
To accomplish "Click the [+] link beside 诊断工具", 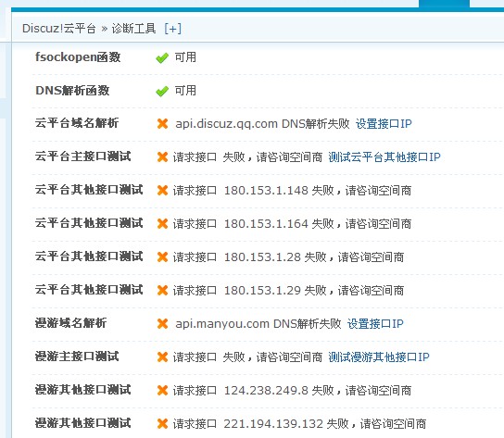I will [172, 29].
